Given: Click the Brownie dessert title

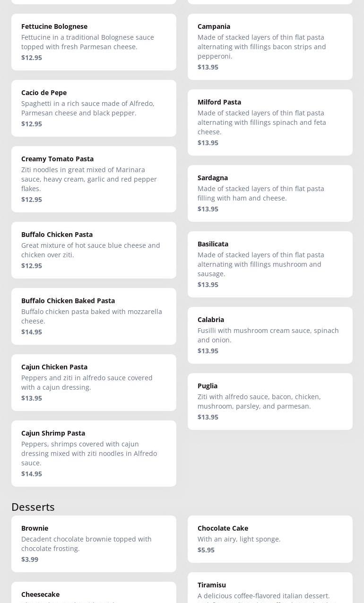Looking at the screenshot, I should click(x=35, y=528).
